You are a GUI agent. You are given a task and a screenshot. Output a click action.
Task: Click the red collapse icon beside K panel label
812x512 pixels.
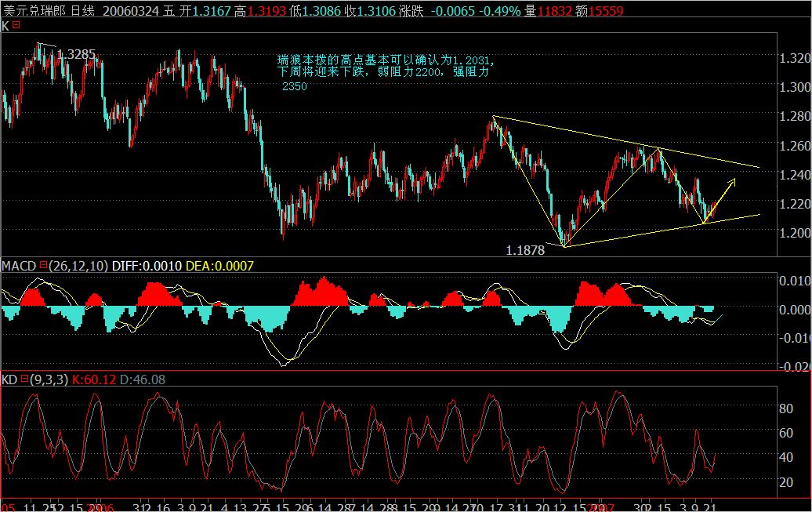16,26
